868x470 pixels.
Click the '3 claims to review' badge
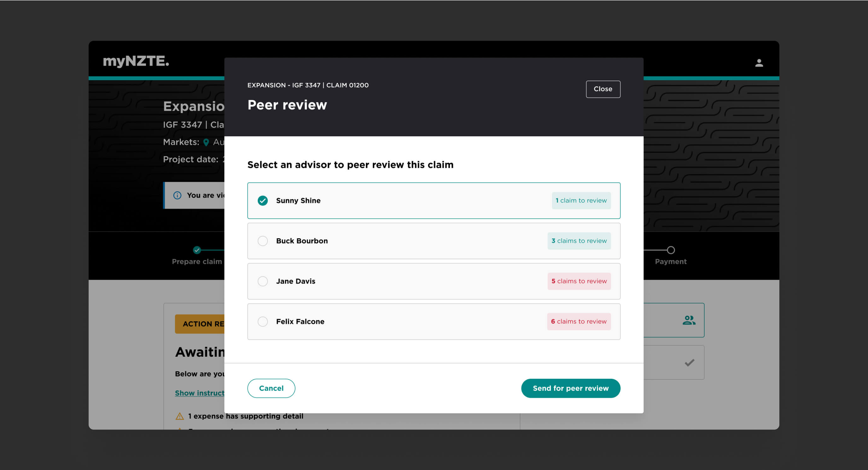point(579,241)
